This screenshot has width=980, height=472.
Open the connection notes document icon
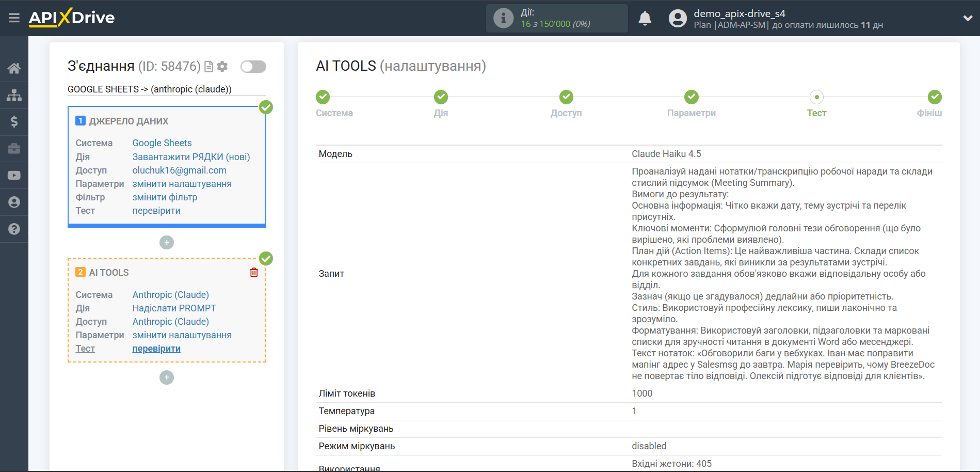click(x=209, y=67)
